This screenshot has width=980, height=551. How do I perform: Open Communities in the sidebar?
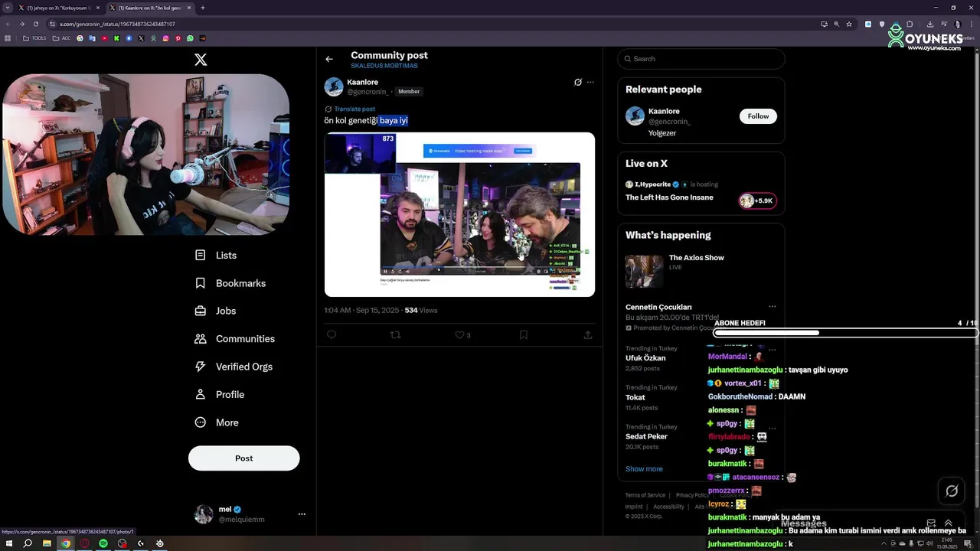coord(235,338)
